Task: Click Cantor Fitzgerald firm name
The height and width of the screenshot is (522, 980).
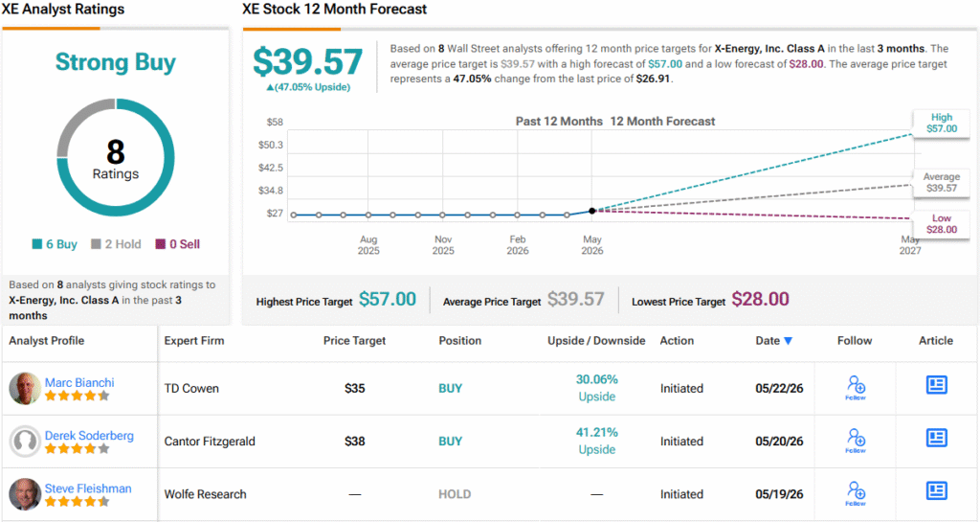Action: point(210,442)
